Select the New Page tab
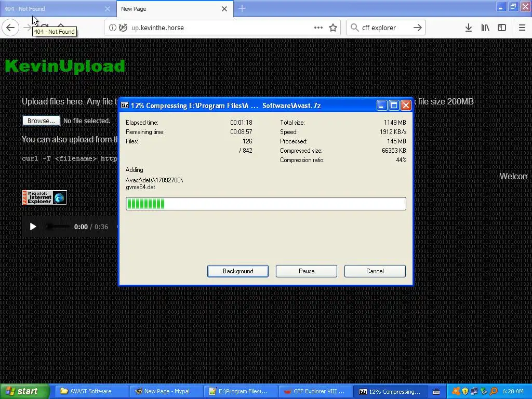Viewport: 532px width, 399px height. 175,9
